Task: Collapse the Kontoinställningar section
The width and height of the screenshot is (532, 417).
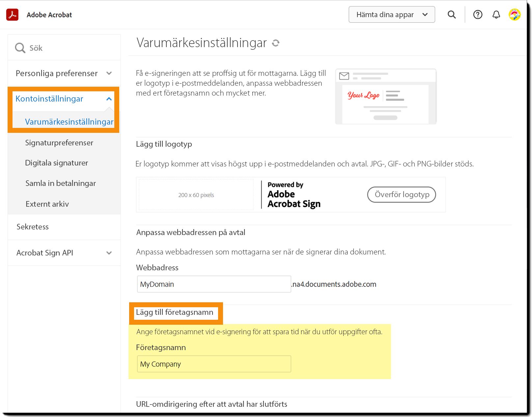Action: pyautogui.click(x=64, y=99)
